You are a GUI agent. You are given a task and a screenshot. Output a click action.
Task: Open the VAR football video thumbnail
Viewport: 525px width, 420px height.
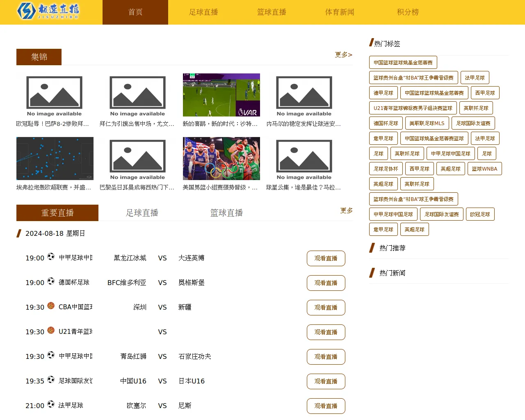(221, 95)
